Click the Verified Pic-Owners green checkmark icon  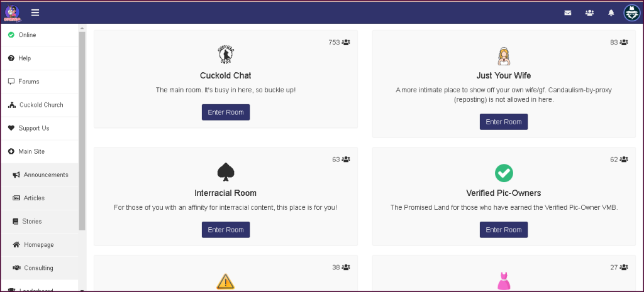coord(504,172)
